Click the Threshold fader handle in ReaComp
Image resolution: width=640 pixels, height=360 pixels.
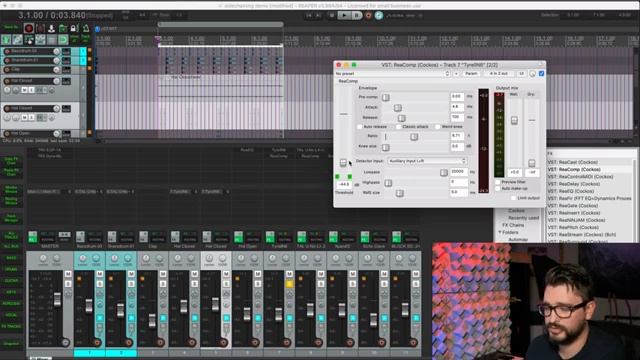pyautogui.click(x=343, y=163)
